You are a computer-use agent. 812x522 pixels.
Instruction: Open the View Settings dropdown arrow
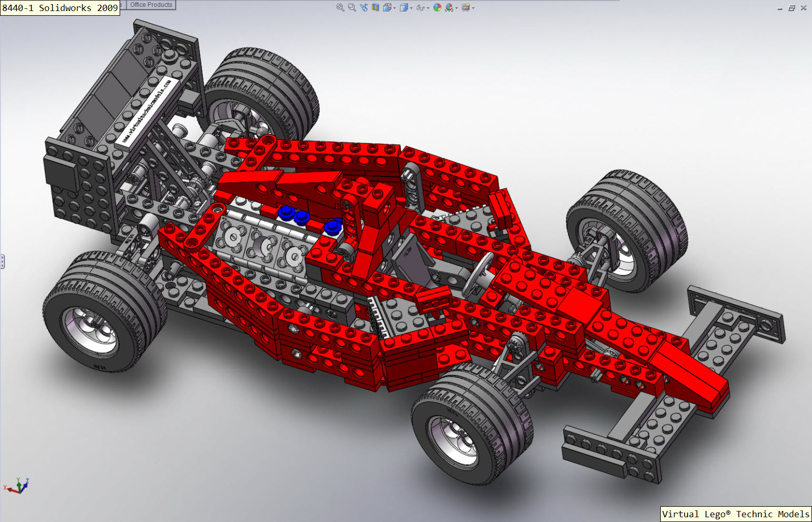click(x=473, y=8)
